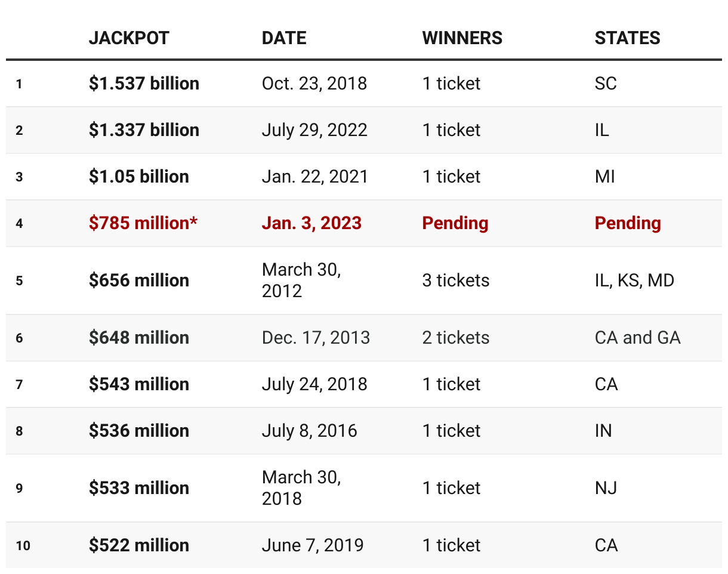Screen dimensions: 728x574
Task: Click the JACKPOT column header
Action: (x=129, y=38)
